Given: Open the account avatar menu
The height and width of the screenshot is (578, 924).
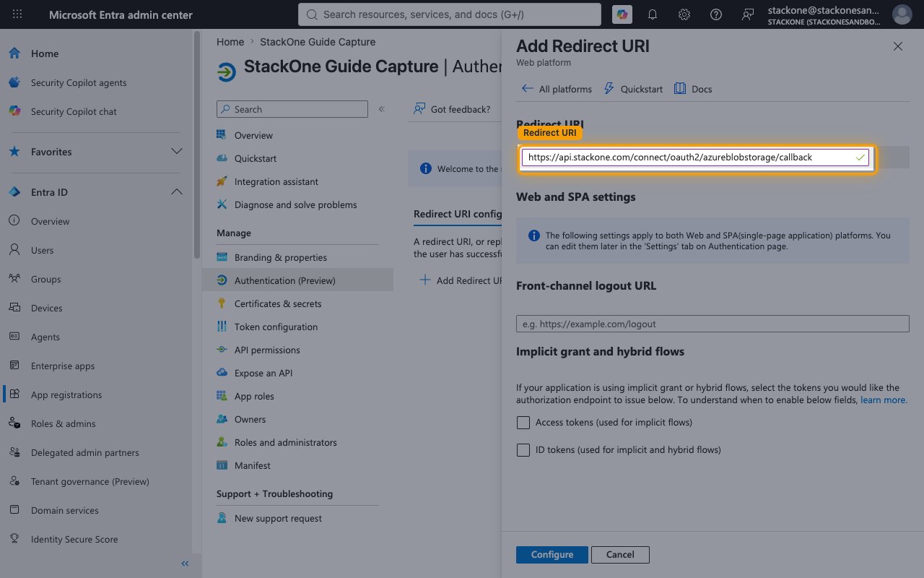Looking at the screenshot, I should coord(902,14).
